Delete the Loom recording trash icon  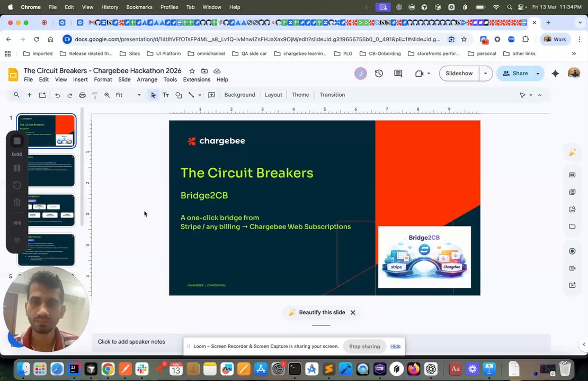pyautogui.click(x=17, y=203)
